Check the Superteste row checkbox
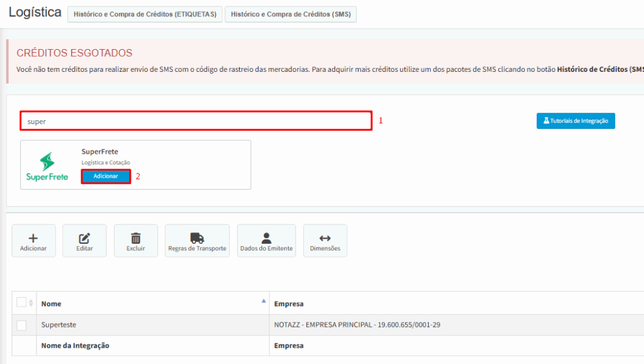 pyautogui.click(x=21, y=326)
